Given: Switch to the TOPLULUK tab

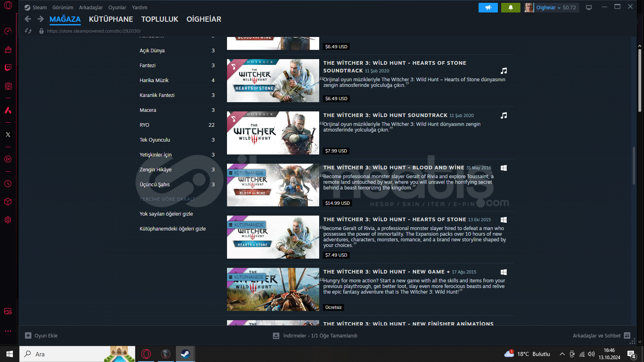Looking at the screenshot, I should 160,19.
